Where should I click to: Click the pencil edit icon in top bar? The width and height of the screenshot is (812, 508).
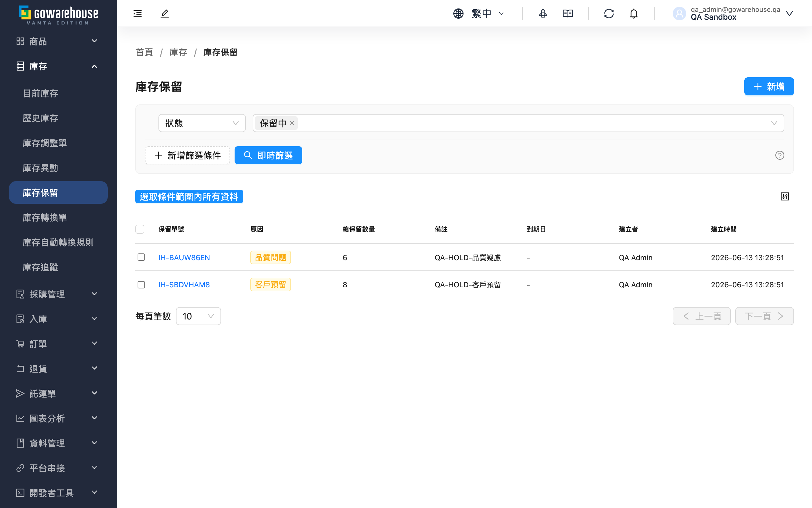(x=164, y=14)
